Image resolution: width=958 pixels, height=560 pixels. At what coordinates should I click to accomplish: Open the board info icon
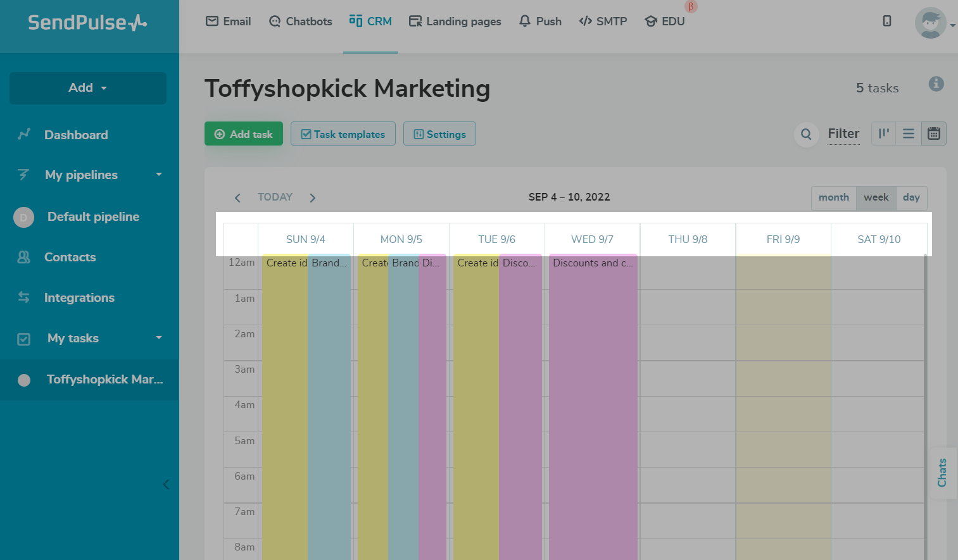tap(936, 84)
